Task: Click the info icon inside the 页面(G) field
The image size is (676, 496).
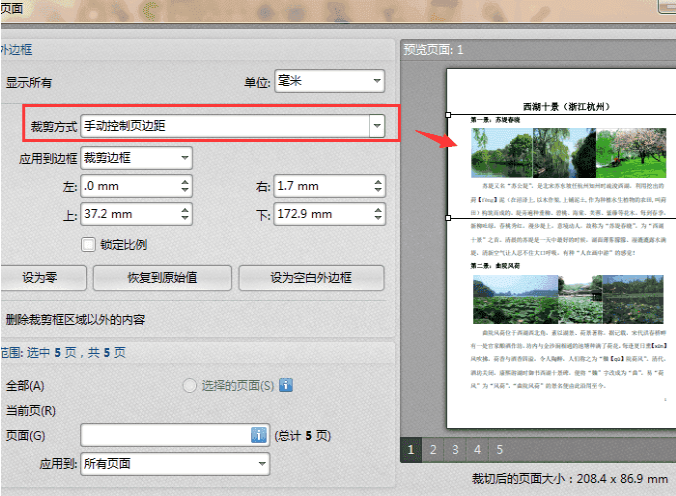Action: 259,435
